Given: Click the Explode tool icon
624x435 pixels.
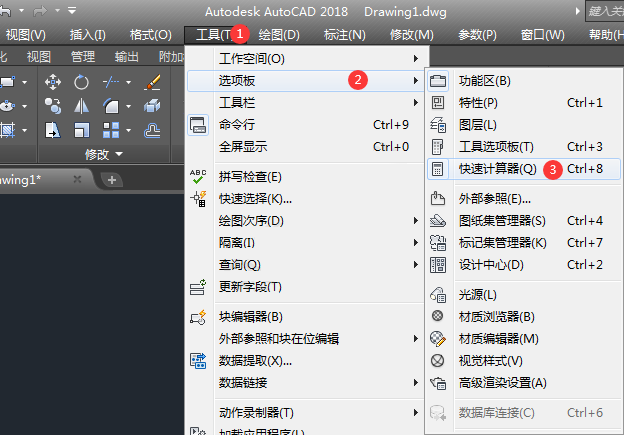Looking at the screenshot, I should click(152, 106).
